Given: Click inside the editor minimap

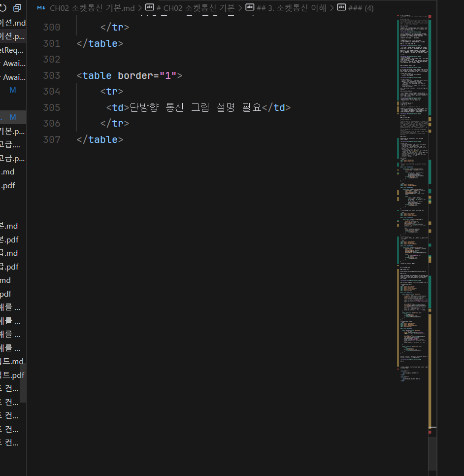Looking at the screenshot, I should pyautogui.click(x=413, y=197).
